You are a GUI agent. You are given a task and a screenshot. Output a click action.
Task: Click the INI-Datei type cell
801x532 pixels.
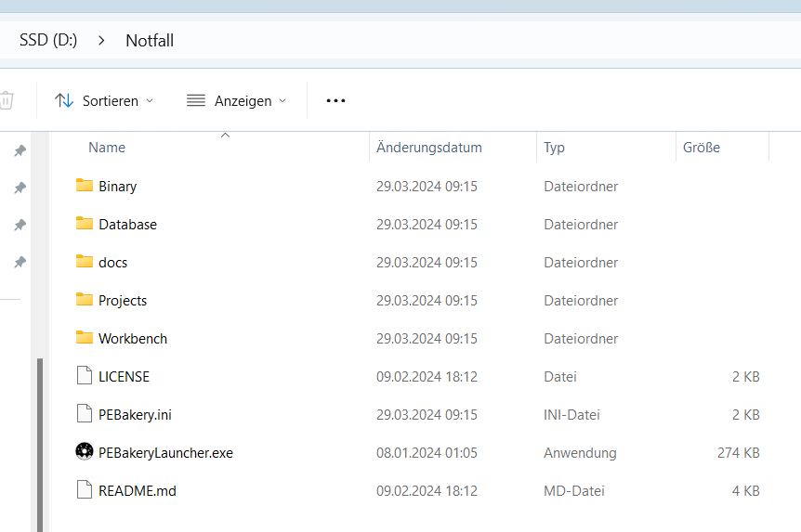click(571, 415)
